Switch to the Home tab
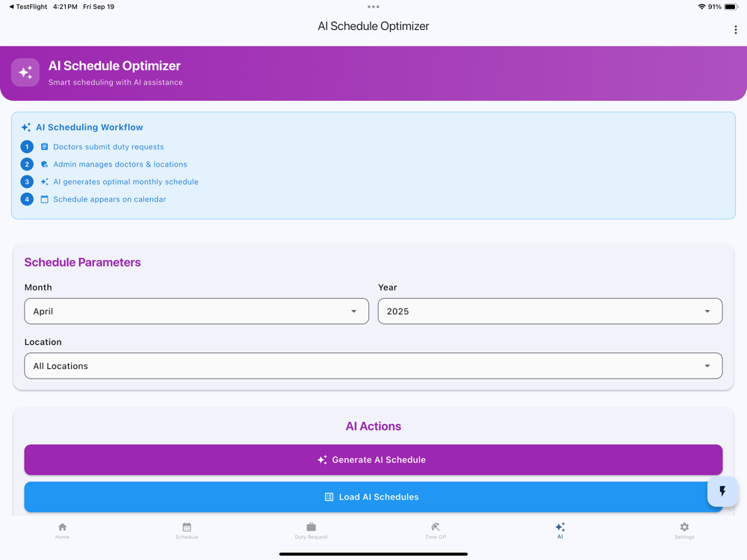The image size is (747, 560). pyautogui.click(x=63, y=530)
